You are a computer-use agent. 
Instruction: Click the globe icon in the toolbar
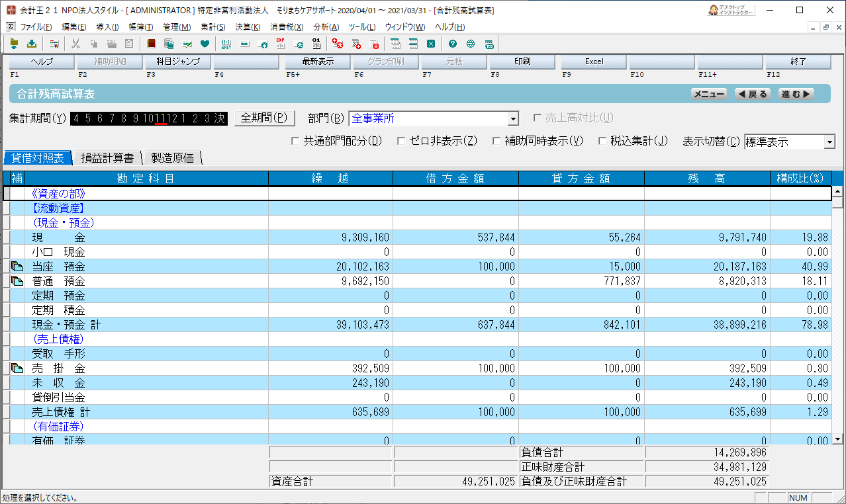471,44
